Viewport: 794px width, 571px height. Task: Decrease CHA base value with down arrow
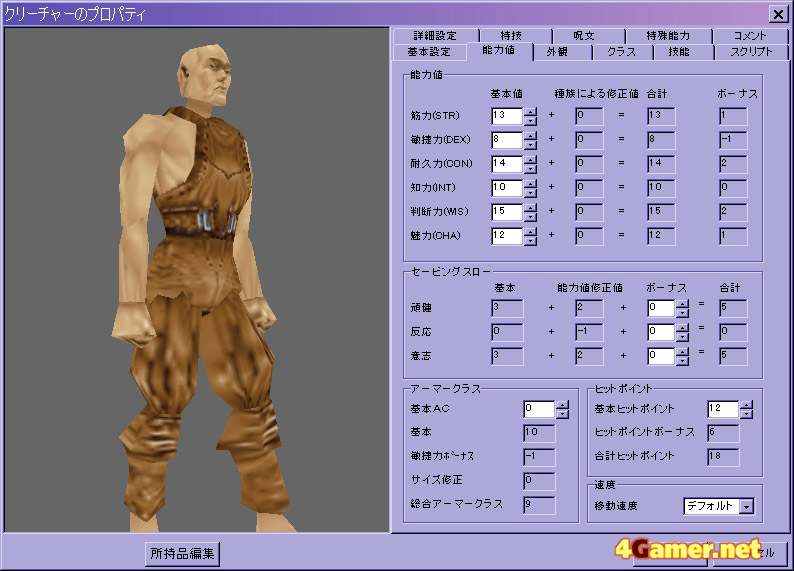530,240
